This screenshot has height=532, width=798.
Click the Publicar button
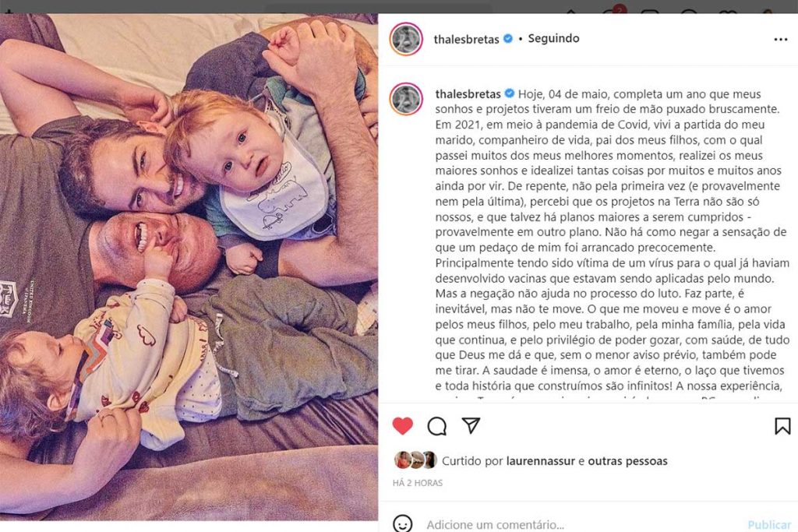(769, 524)
